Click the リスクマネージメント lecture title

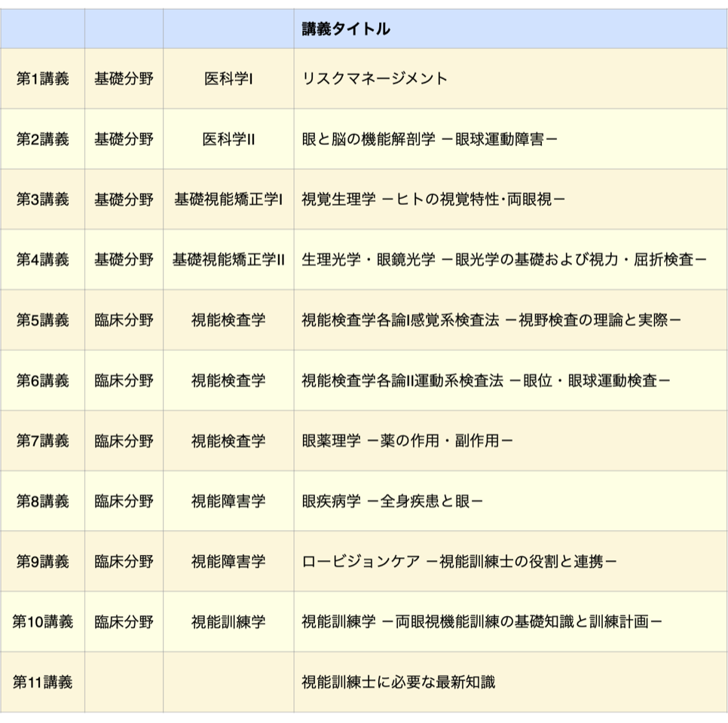[375, 79]
